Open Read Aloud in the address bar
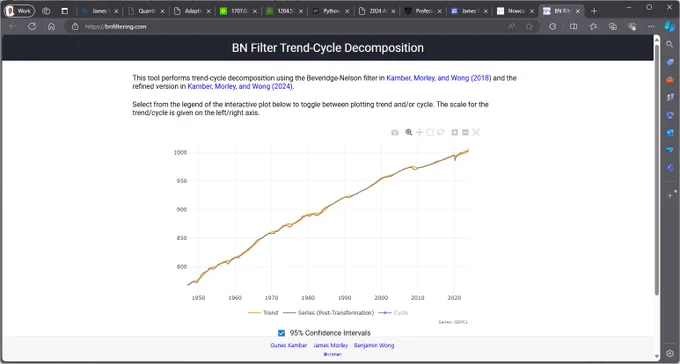This screenshot has height=364, width=680. click(x=512, y=26)
